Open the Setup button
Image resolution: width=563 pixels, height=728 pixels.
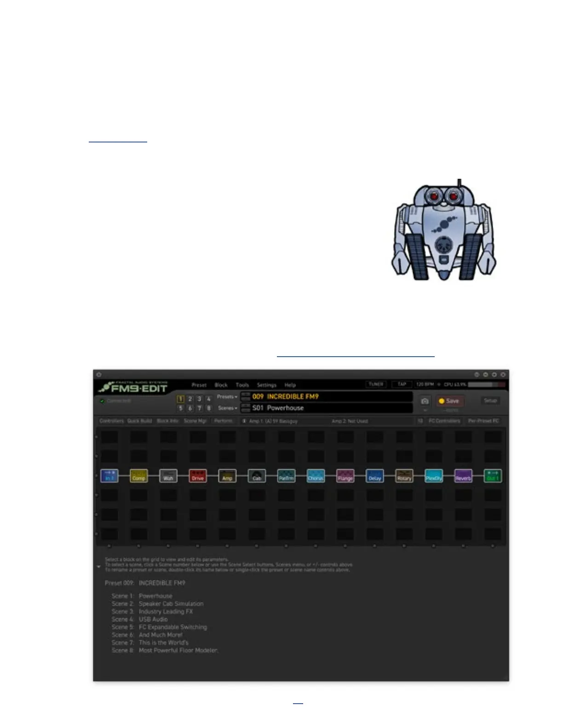490,401
